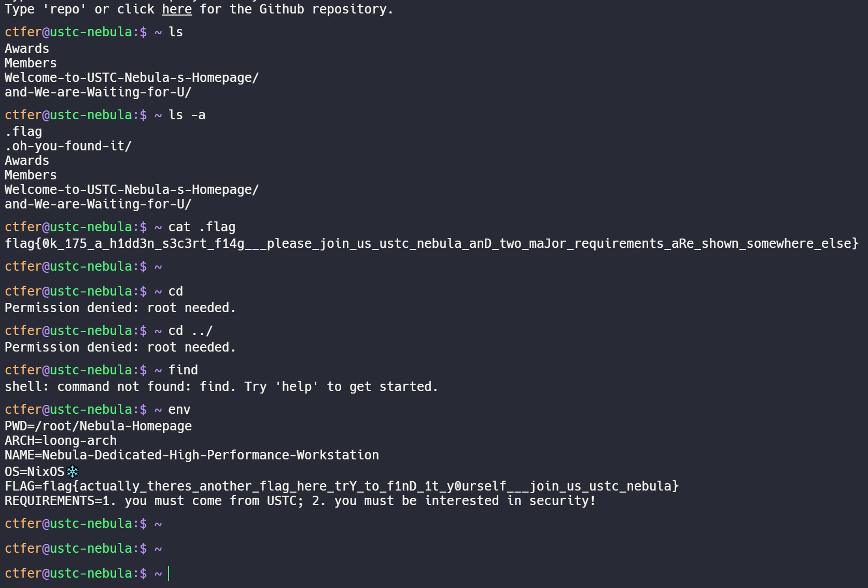Click the second and-We-are-Waiting-for-U/ folder
Image resolution: width=868 pixels, height=588 pixels.
[98, 204]
